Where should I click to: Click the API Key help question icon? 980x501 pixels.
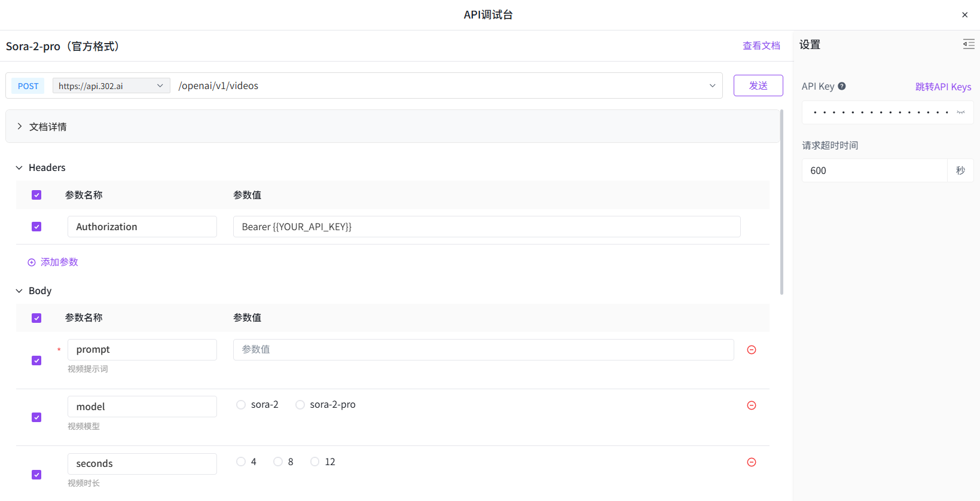coord(842,86)
